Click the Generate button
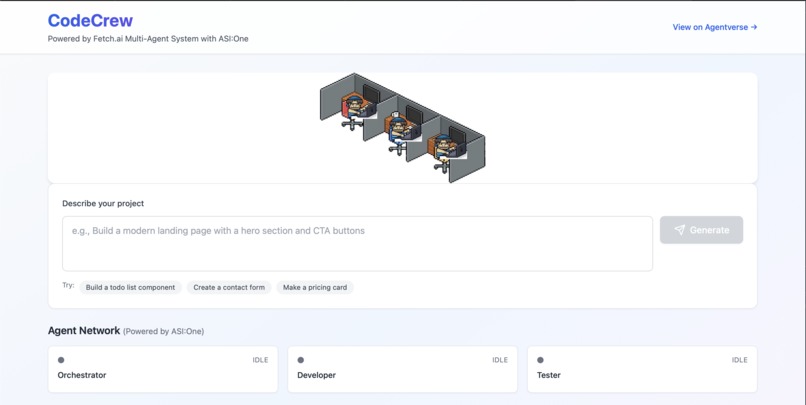 (x=701, y=230)
